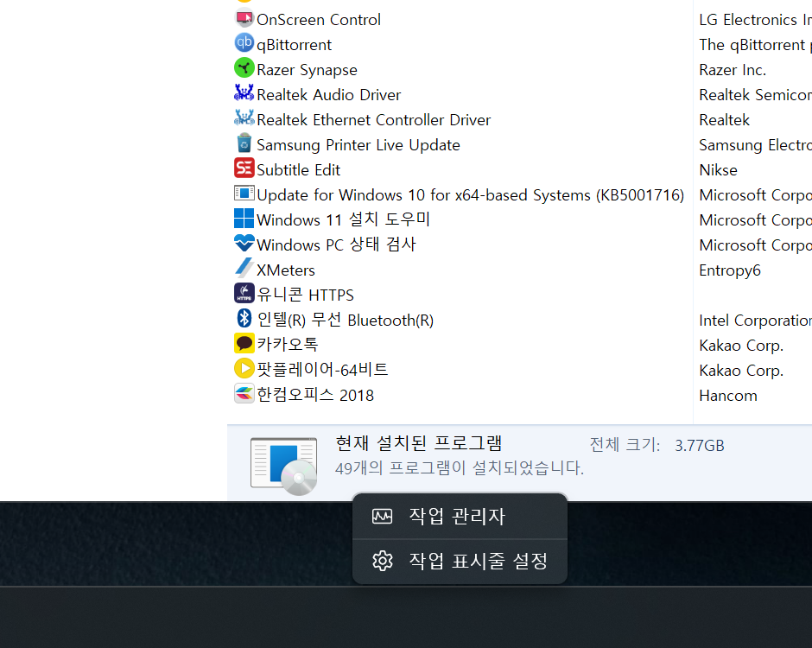The width and height of the screenshot is (812, 648).
Task: Click the KB5001716 update icon
Action: coord(244,194)
